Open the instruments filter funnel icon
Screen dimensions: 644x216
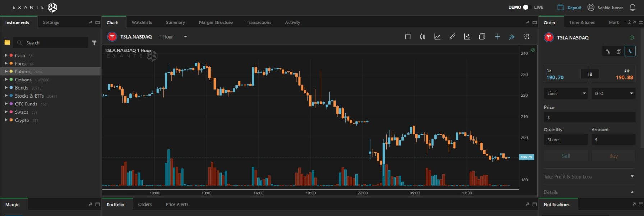[94, 42]
